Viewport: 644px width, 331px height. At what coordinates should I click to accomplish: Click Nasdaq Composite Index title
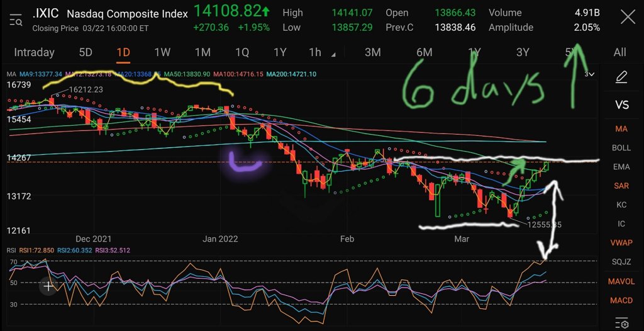tap(127, 14)
